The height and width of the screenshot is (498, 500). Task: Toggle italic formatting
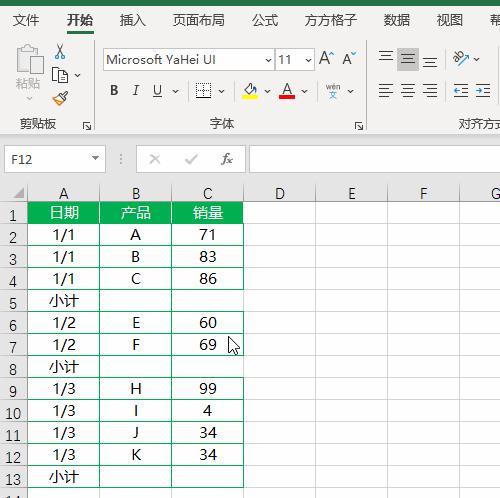[x=135, y=90]
